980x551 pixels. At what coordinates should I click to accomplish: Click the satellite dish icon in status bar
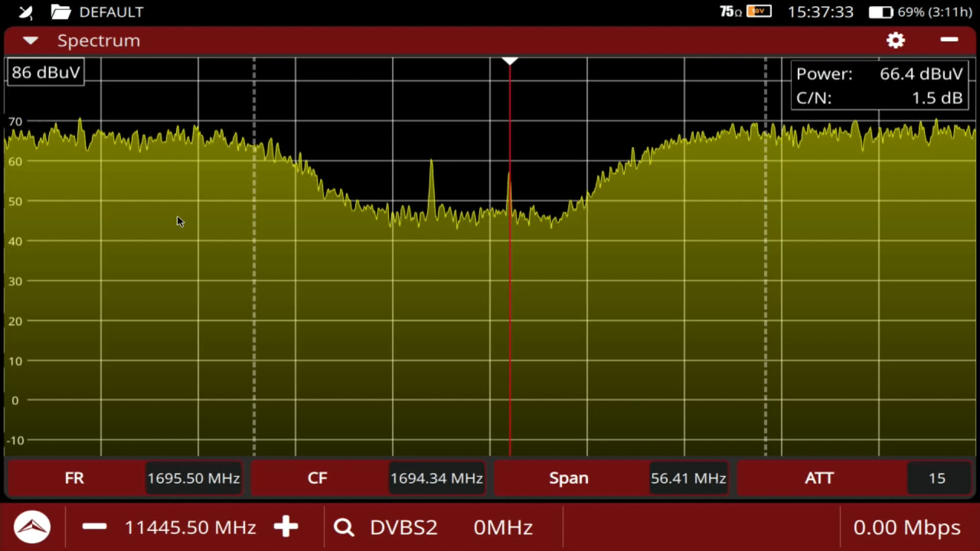(26, 12)
